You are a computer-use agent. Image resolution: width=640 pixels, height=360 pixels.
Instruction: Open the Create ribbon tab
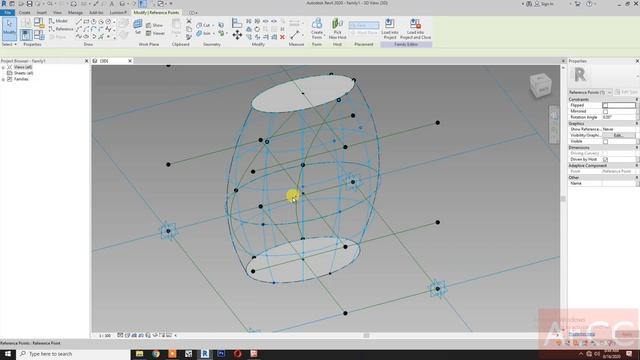click(24, 13)
